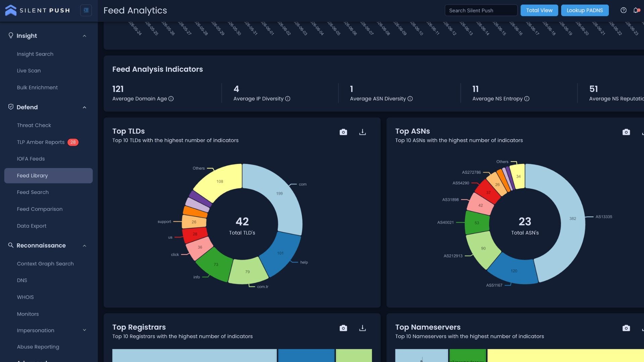Take snapshot of Top ASNs chart
This screenshot has width=644, height=362.
pyautogui.click(x=626, y=132)
